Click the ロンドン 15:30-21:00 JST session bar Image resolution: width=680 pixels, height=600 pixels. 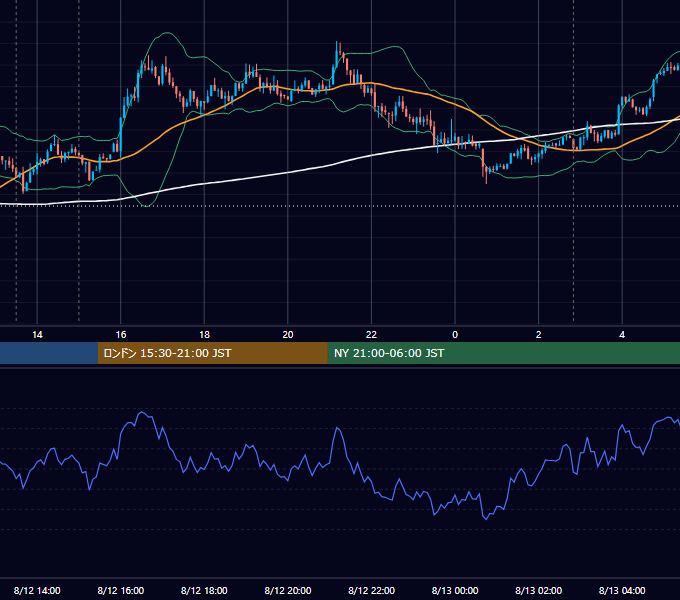[212, 353]
